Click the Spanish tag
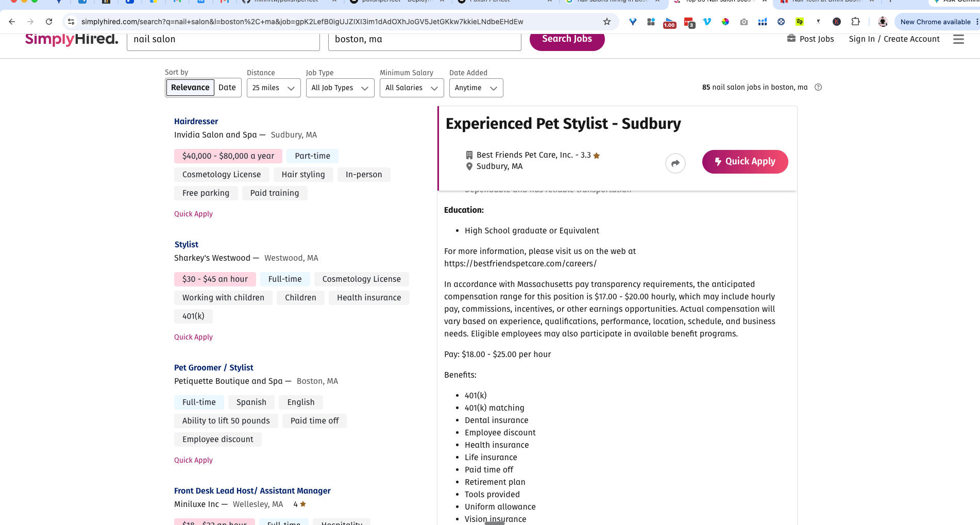This screenshot has height=525, width=980. point(251,402)
